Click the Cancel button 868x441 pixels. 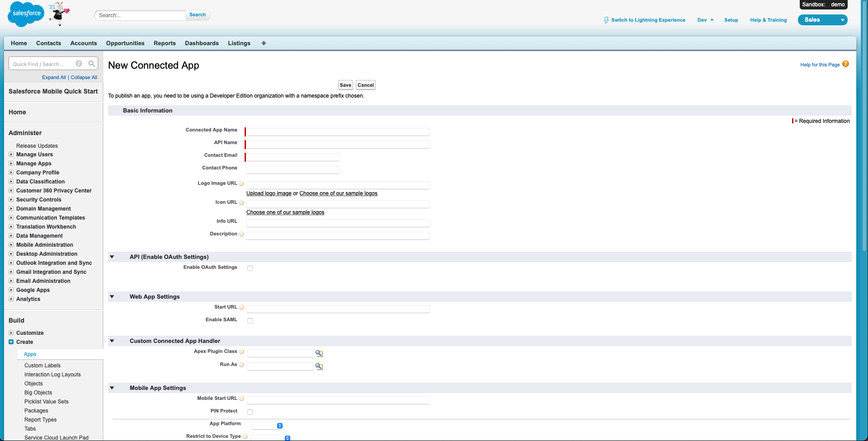point(366,85)
